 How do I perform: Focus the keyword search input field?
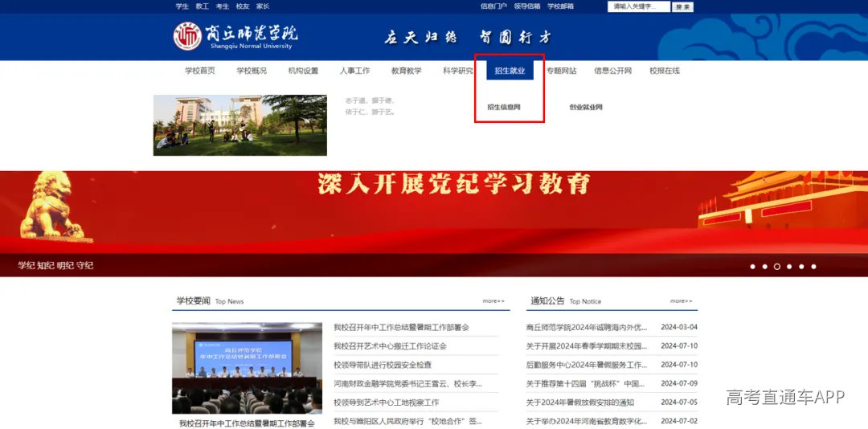[639, 6]
